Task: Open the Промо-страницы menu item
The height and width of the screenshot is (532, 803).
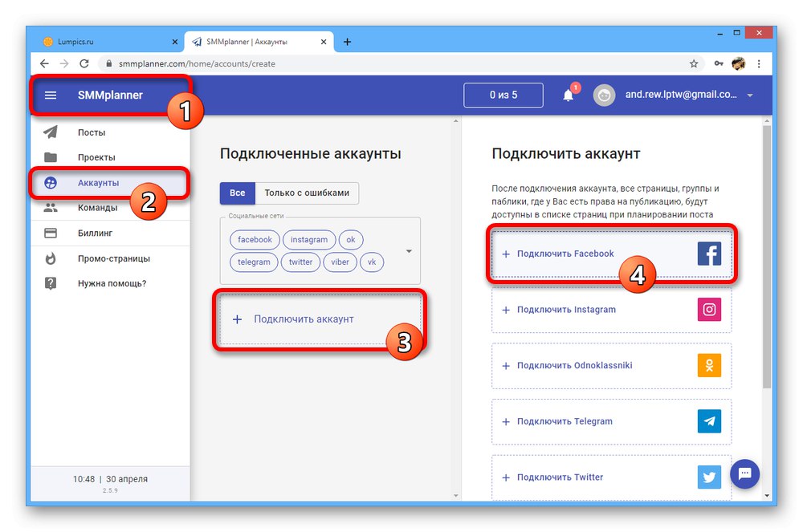Action: (110, 258)
